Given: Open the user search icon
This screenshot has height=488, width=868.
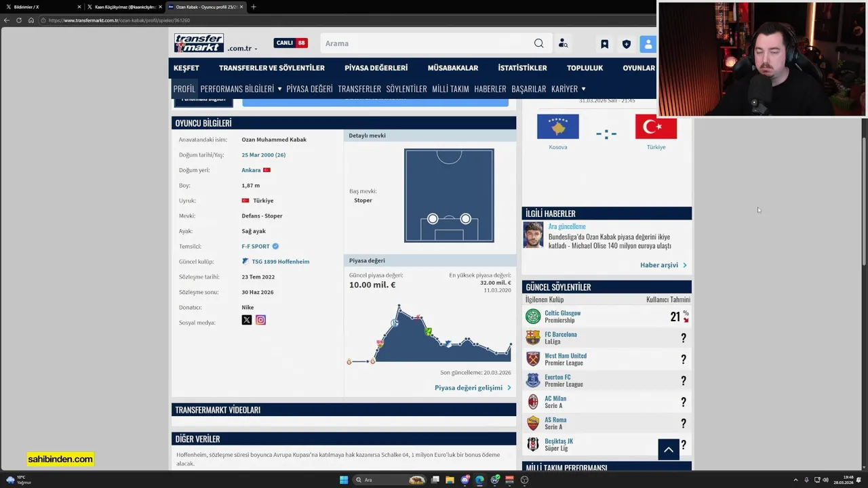Looking at the screenshot, I should click(x=563, y=43).
